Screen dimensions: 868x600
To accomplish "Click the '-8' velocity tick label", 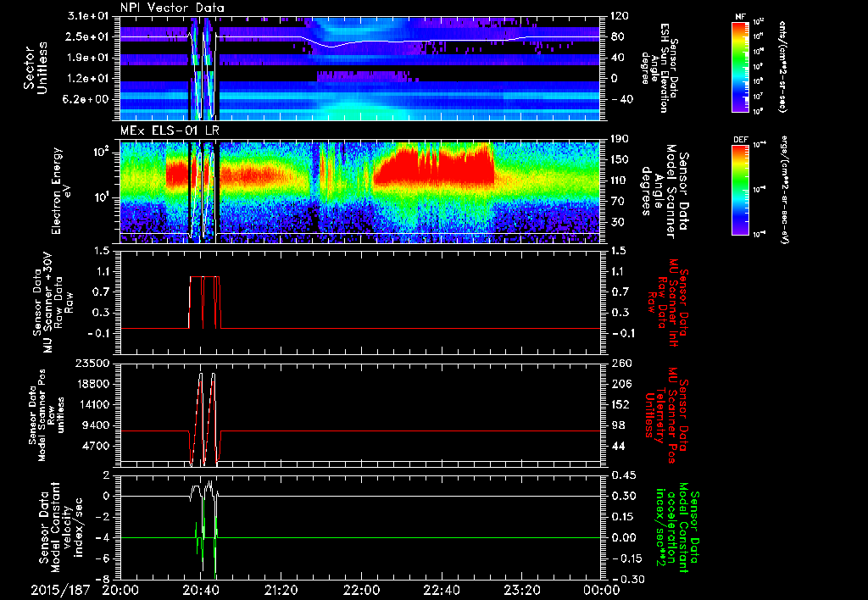I will tap(103, 580).
